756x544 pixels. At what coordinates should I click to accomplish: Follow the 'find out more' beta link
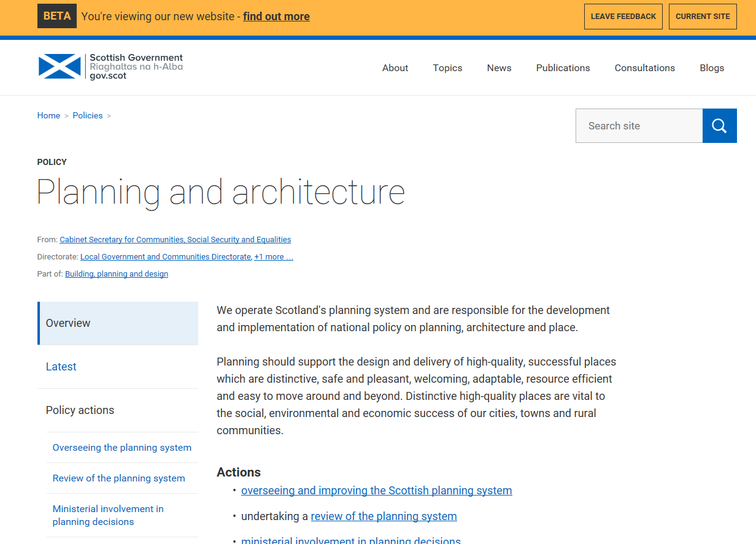[x=276, y=17]
